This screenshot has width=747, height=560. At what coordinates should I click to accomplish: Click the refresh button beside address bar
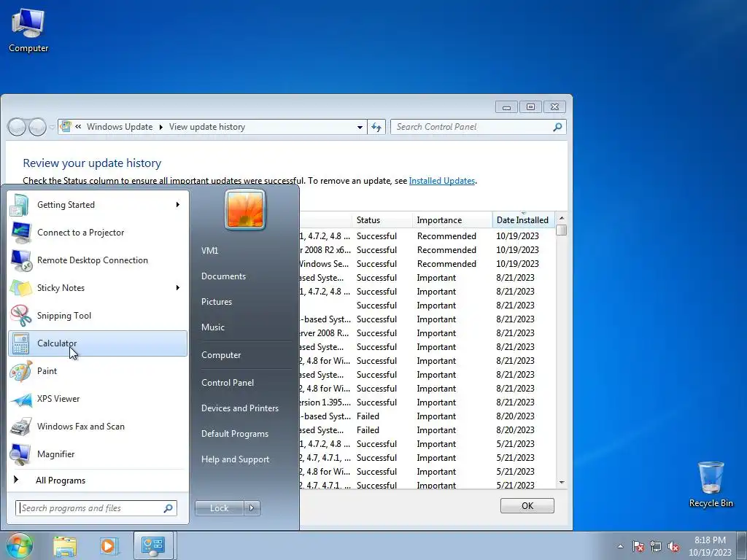coord(376,127)
